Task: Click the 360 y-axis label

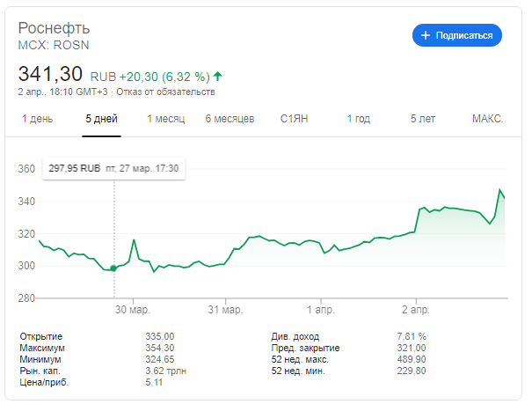Action: coord(26,169)
